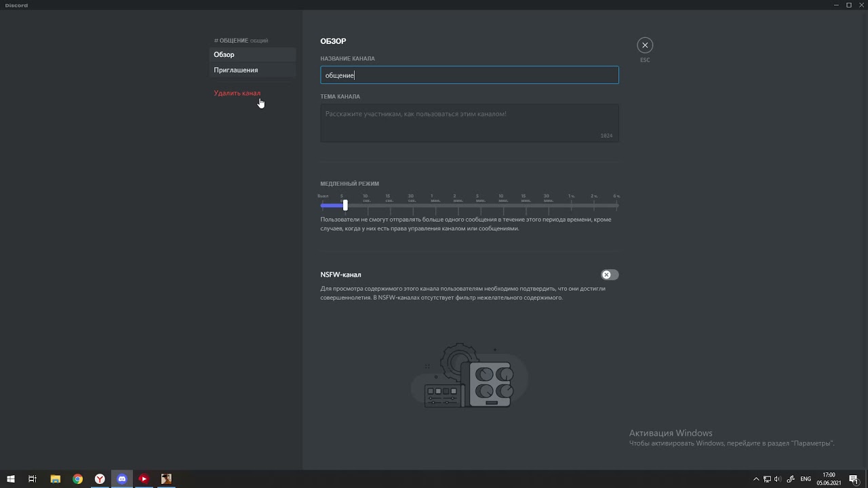The width and height of the screenshot is (868, 488).
Task: Close channel settings with the ESC X button
Action: point(645,45)
